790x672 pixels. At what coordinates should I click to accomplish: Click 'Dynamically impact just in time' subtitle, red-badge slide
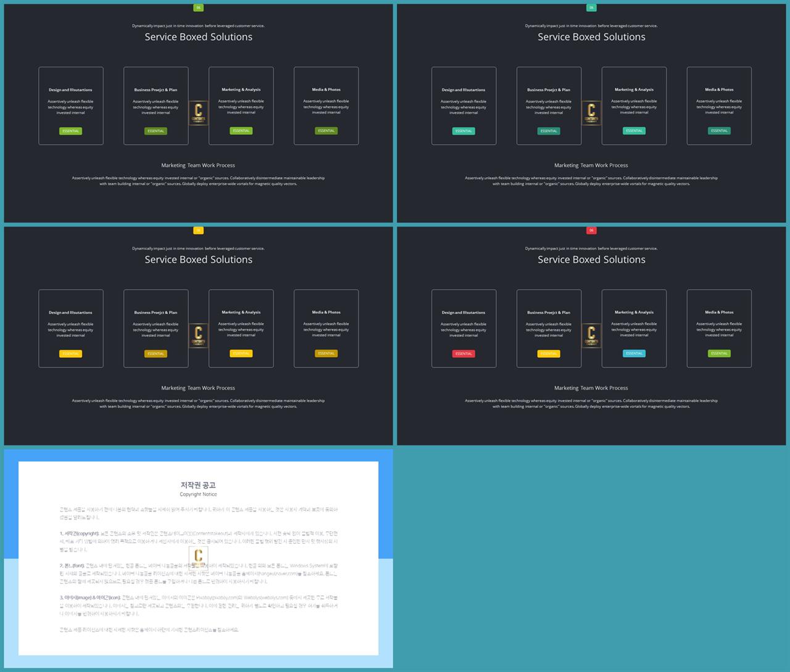[x=591, y=249]
